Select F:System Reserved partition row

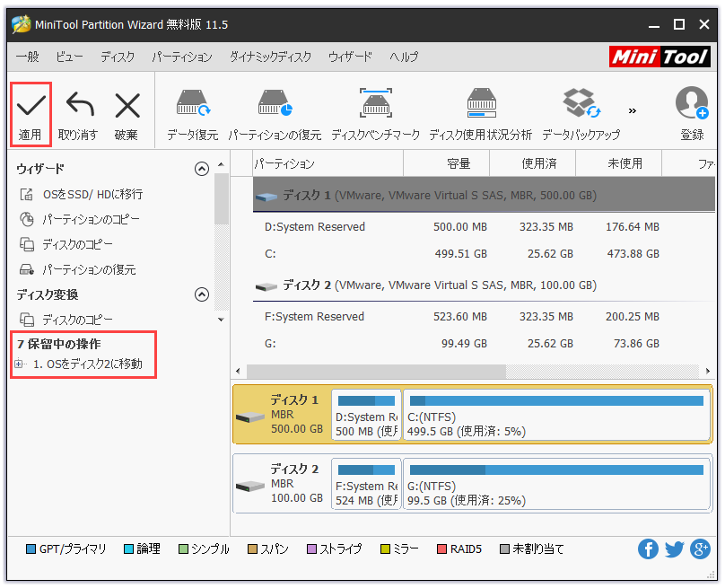484,317
